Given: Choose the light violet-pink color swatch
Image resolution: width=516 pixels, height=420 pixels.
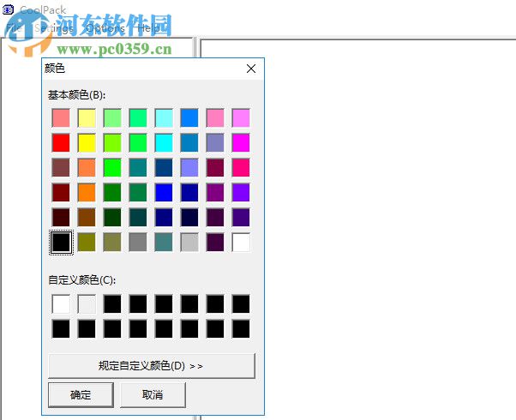Looking at the screenshot, I should [241, 117].
